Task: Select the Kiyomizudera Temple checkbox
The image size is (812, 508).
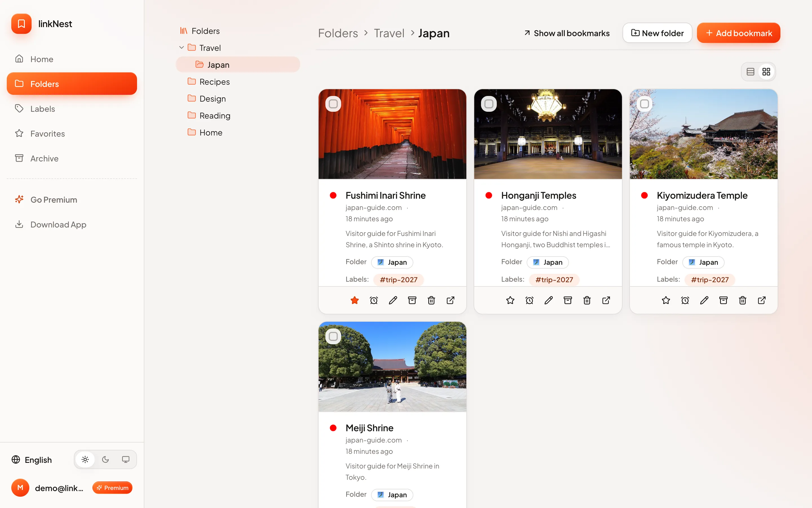Action: click(x=645, y=104)
